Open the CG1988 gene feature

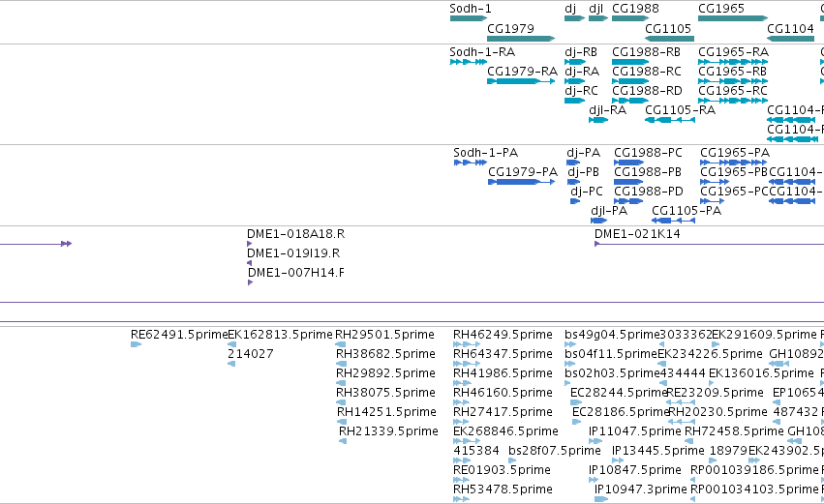coord(630,18)
